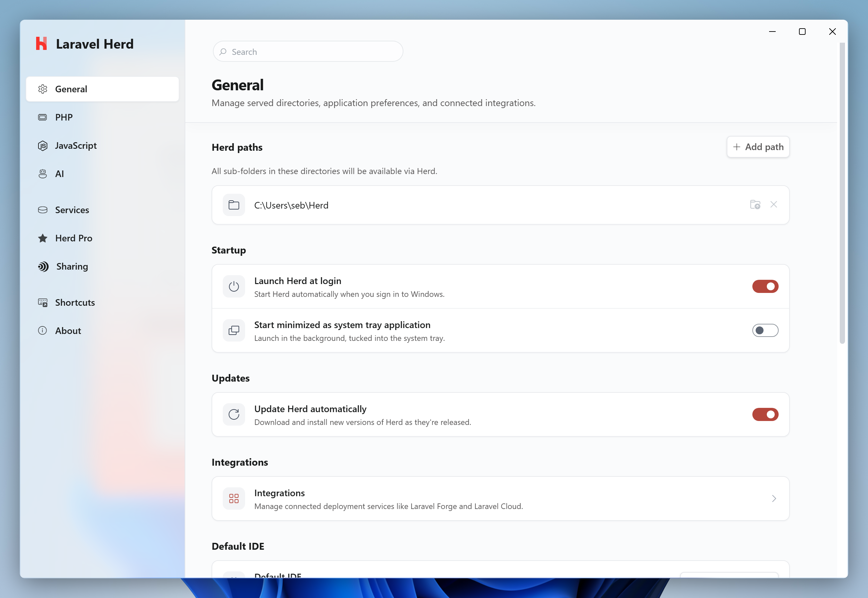This screenshot has height=598, width=868.
Task: Click the Startup section heading
Action: [x=229, y=250]
